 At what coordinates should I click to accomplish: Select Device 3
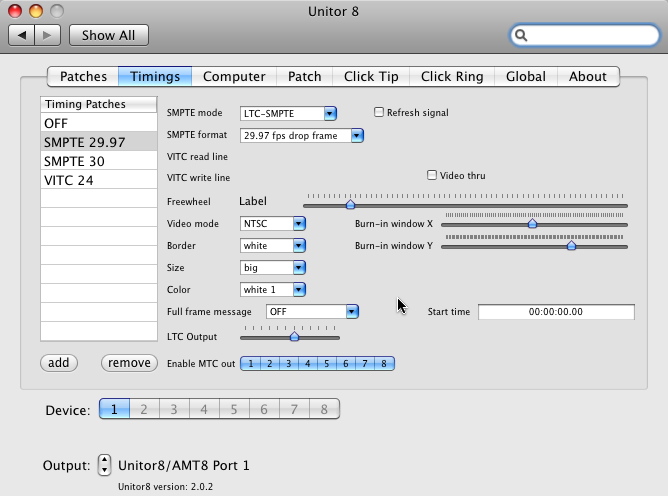[174, 409]
